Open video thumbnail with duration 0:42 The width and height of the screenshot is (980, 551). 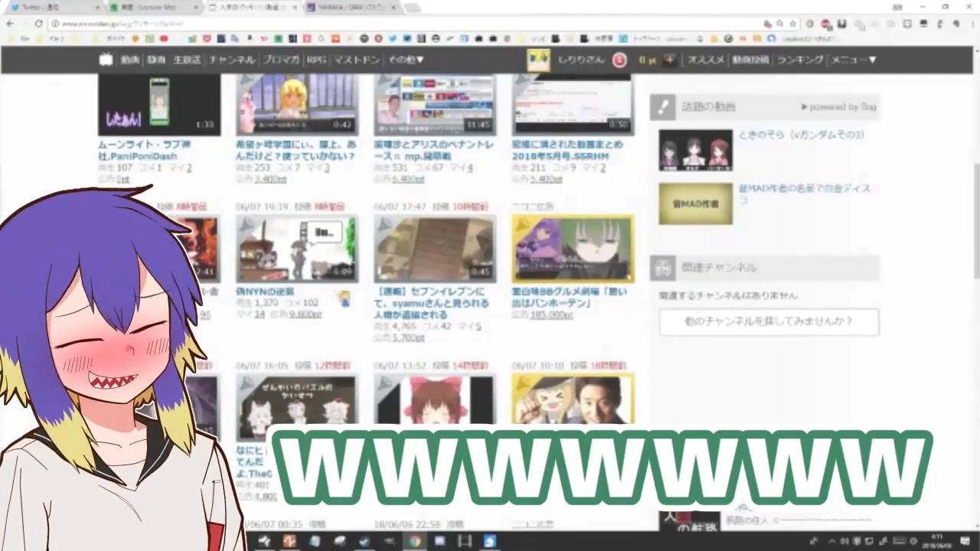tap(297, 106)
